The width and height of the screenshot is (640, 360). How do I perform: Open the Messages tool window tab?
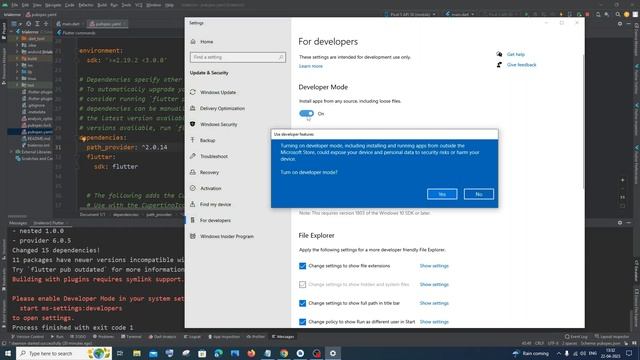click(x=282, y=337)
